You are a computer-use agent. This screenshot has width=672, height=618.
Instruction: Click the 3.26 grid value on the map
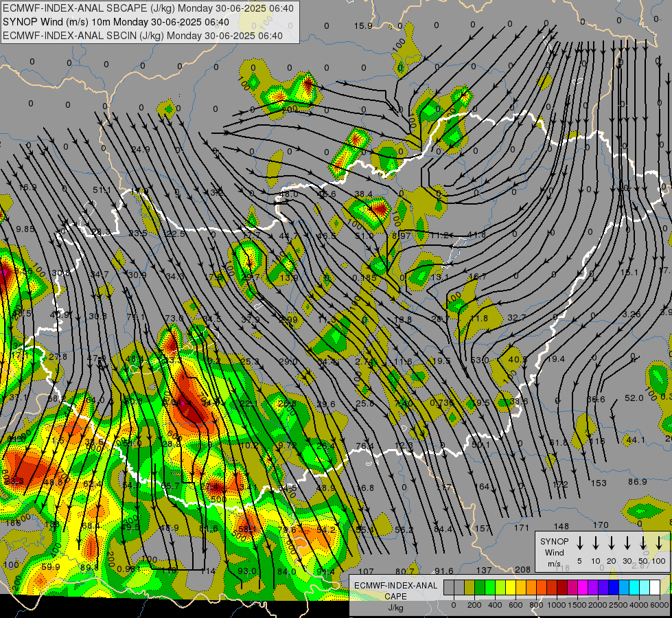click(632, 314)
